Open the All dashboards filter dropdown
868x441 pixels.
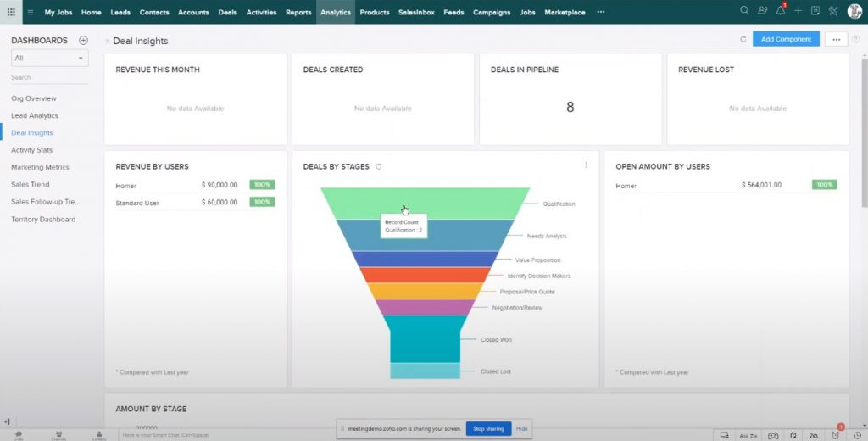pyautogui.click(x=49, y=59)
